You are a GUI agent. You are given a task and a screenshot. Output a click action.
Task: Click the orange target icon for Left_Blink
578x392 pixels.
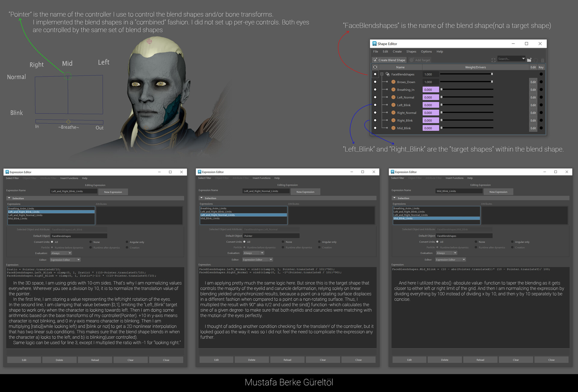click(x=393, y=105)
